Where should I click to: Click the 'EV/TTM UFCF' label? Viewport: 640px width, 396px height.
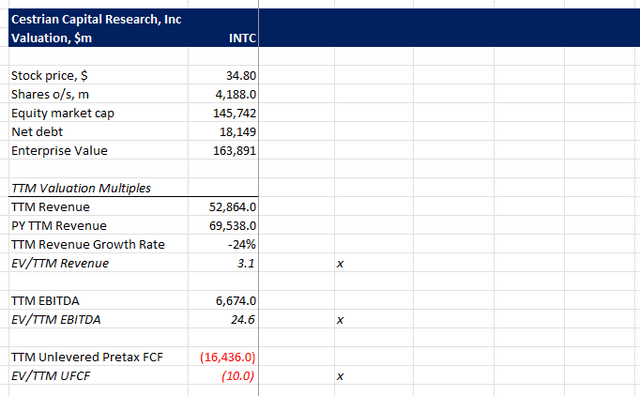pos(51,376)
